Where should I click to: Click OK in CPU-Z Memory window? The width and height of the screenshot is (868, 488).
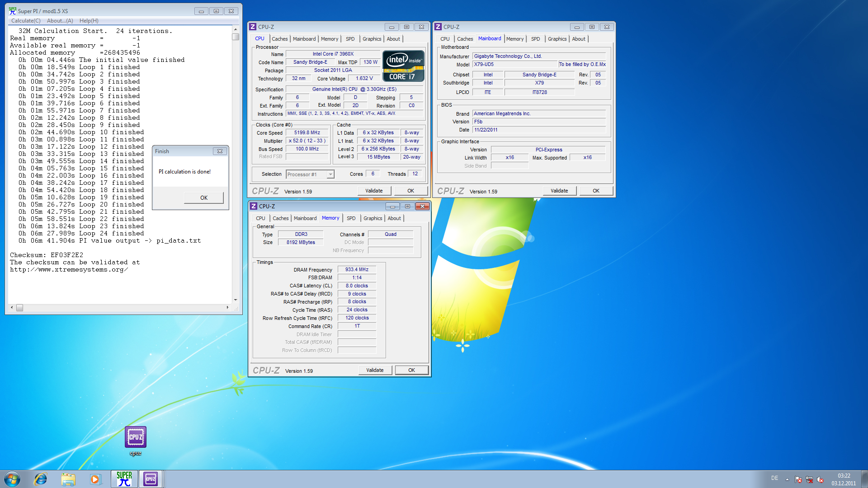click(411, 370)
